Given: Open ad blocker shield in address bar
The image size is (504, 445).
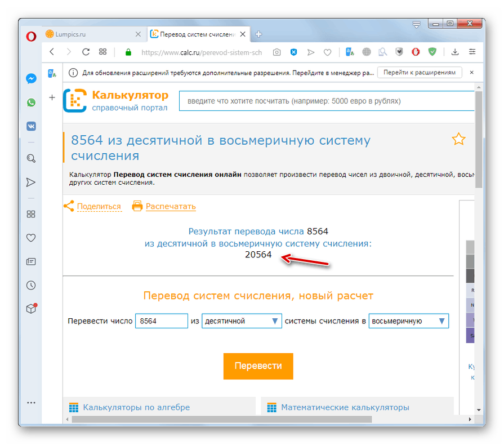Looking at the screenshot, I should pyautogui.click(x=294, y=52).
